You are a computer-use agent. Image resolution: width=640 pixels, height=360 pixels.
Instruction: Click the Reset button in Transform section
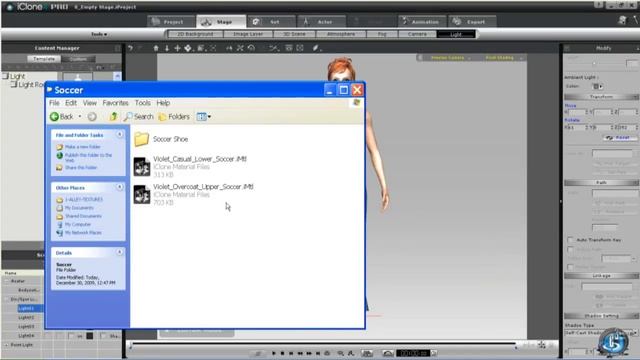(619, 138)
